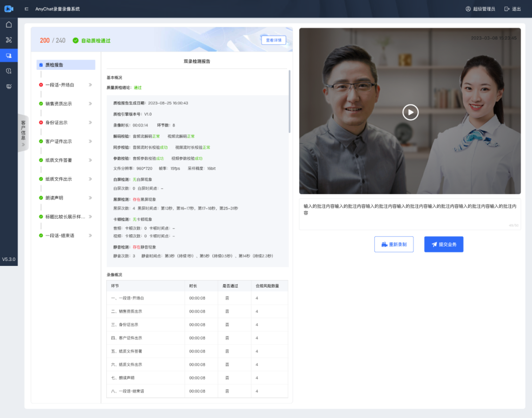Viewport: 532px width, 418px height.
Task: Select the highlighted blue monitor sidebar icon
Action: pos(9,56)
